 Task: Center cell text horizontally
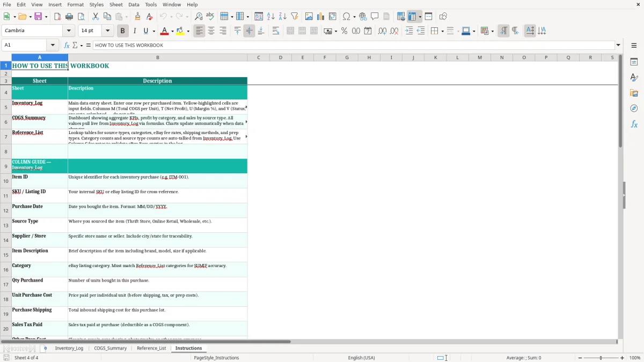pos(211,31)
